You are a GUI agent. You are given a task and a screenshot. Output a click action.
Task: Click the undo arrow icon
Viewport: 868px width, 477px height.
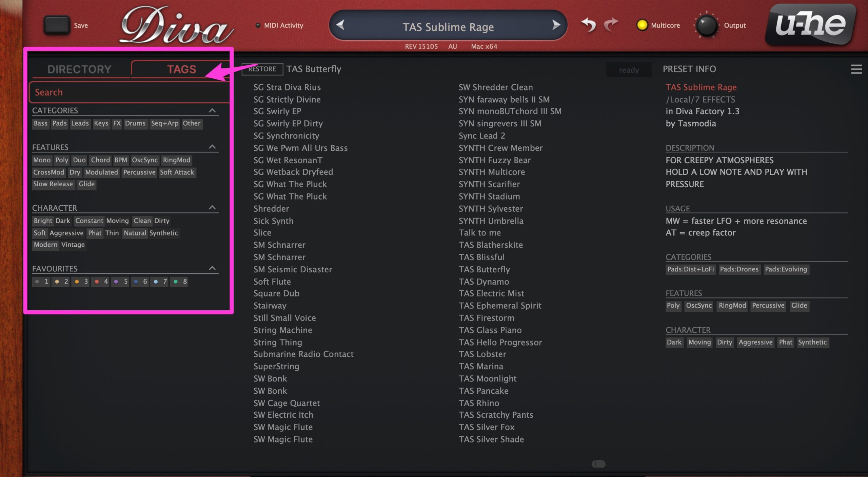pos(589,25)
